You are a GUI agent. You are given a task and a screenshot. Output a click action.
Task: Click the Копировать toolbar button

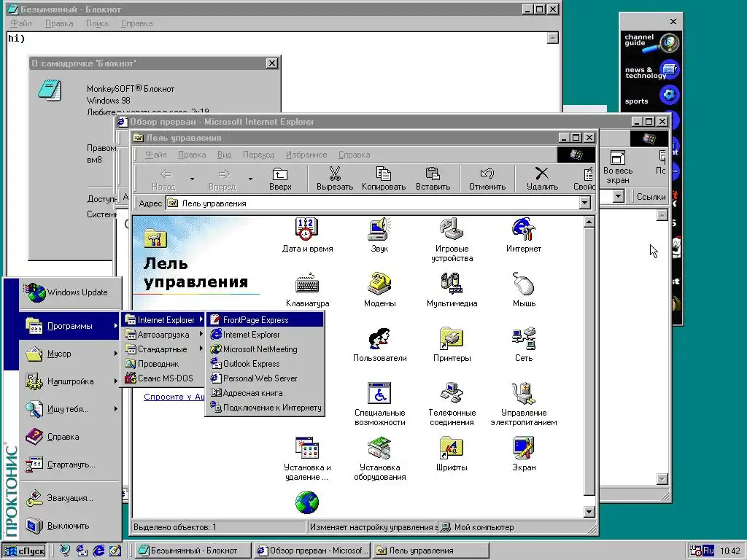click(384, 179)
